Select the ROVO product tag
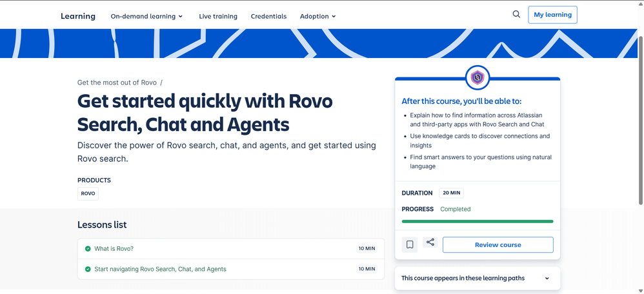The width and height of the screenshot is (644, 294). pos(88,193)
